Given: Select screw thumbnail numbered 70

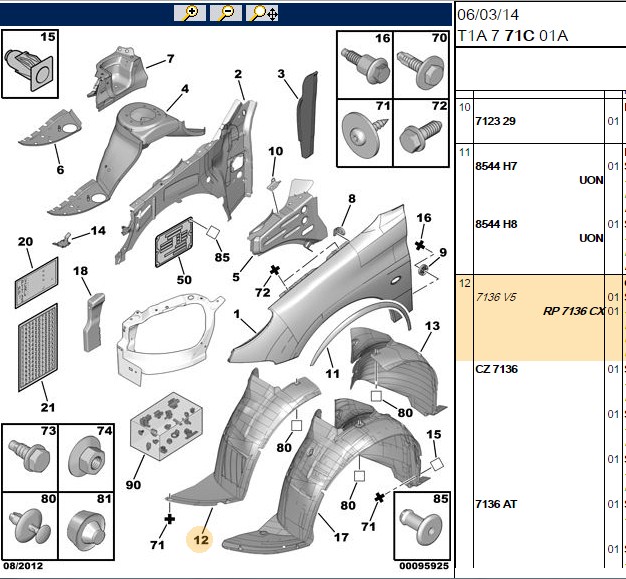Looking at the screenshot, I should click(421, 65).
